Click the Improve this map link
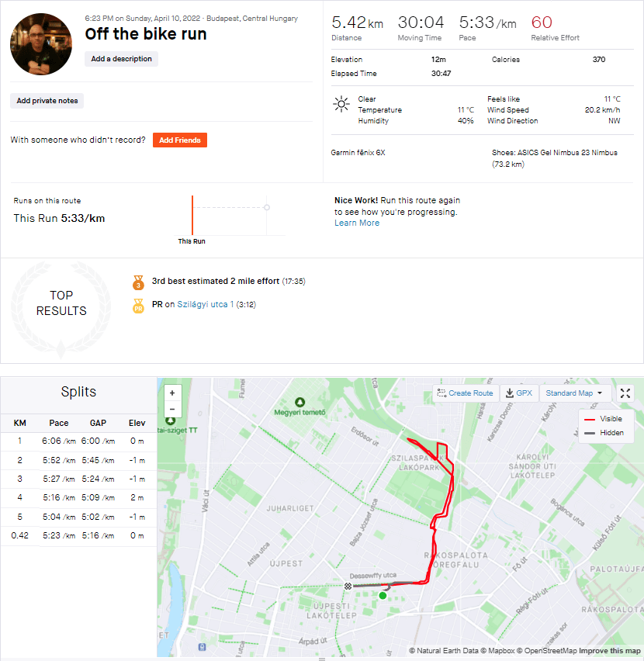The image size is (644, 661). click(608, 651)
